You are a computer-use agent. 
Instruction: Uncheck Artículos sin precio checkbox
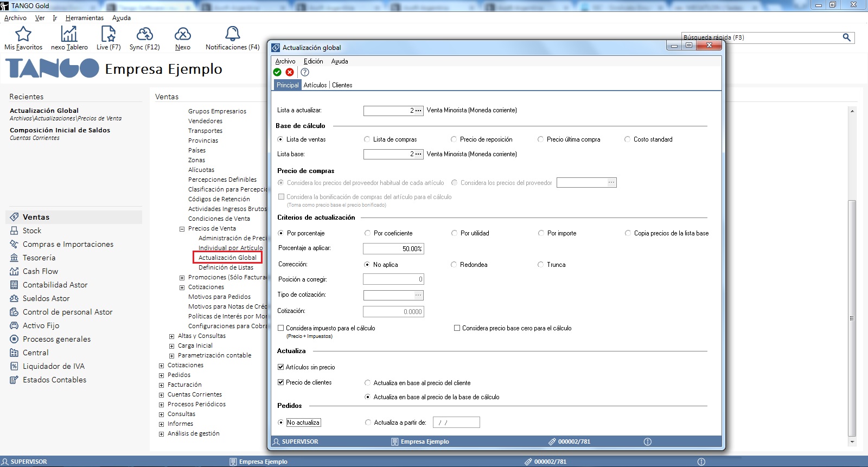[x=281, y=367]
